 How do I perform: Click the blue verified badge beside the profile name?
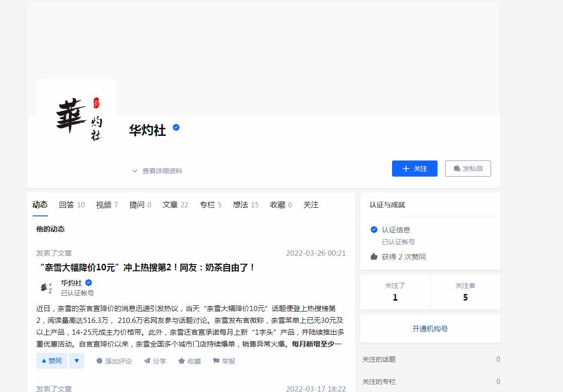click(176, 127)
